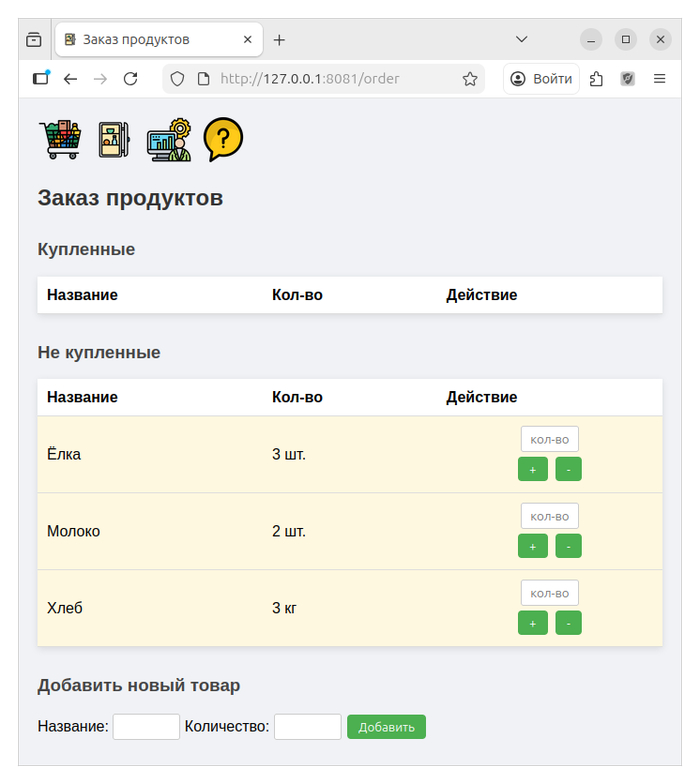The image size is (700, 784).
Task: Select the Заказ продуктов tab
Action: pyautogui.click(x=159, y=40)
